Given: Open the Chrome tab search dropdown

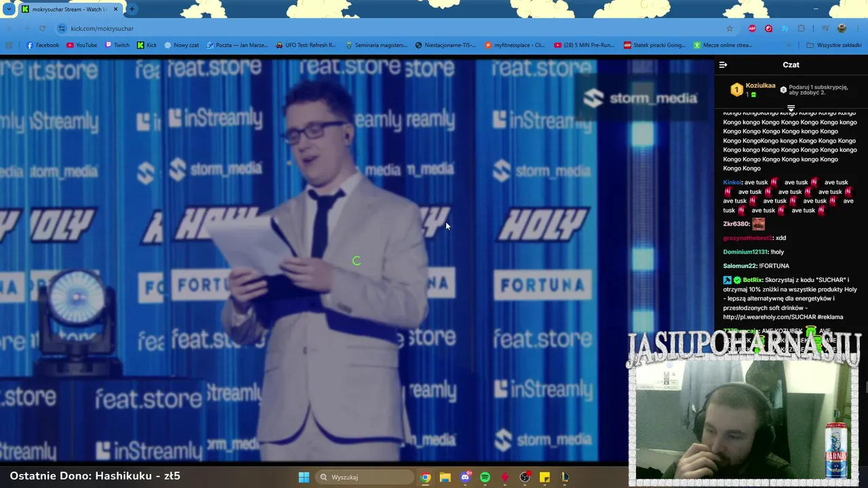Looking at the screenshot, I should 8,9.
